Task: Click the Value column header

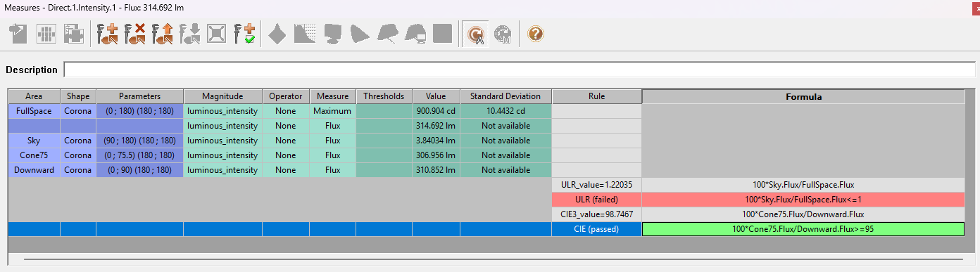Action: click(436, 96)
